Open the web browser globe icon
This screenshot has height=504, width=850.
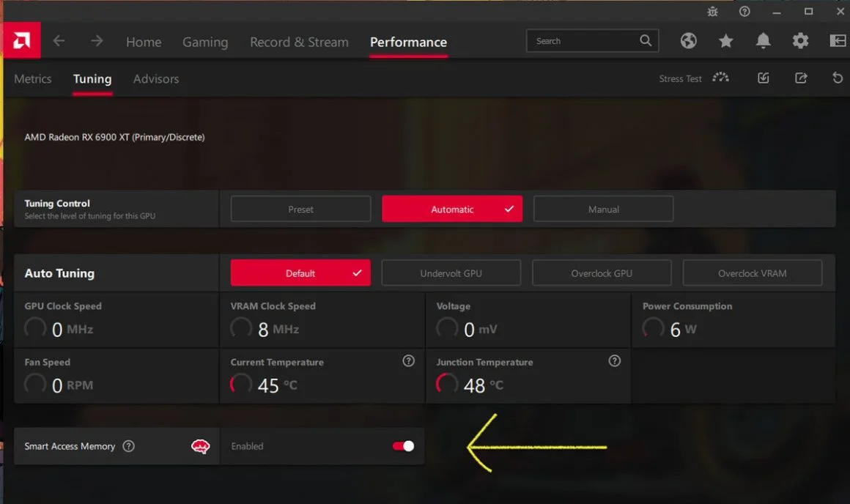[x=689, y=40]
